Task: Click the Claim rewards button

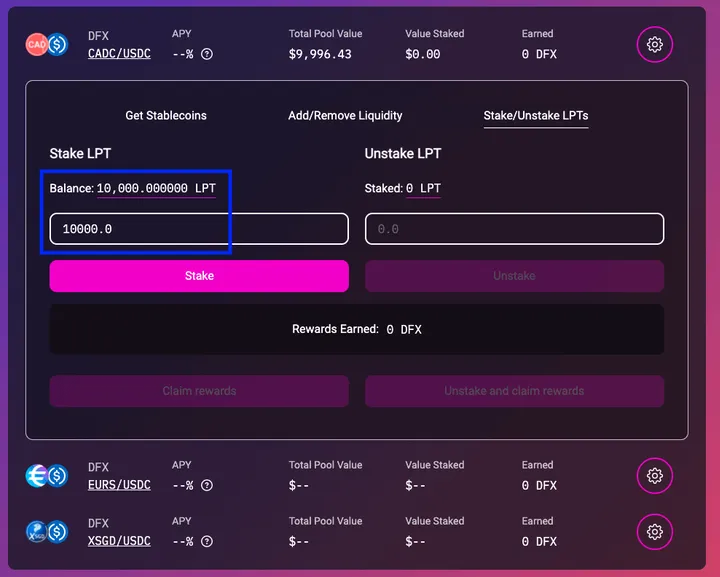Action: pyautogui.click(x=199, y=391)
